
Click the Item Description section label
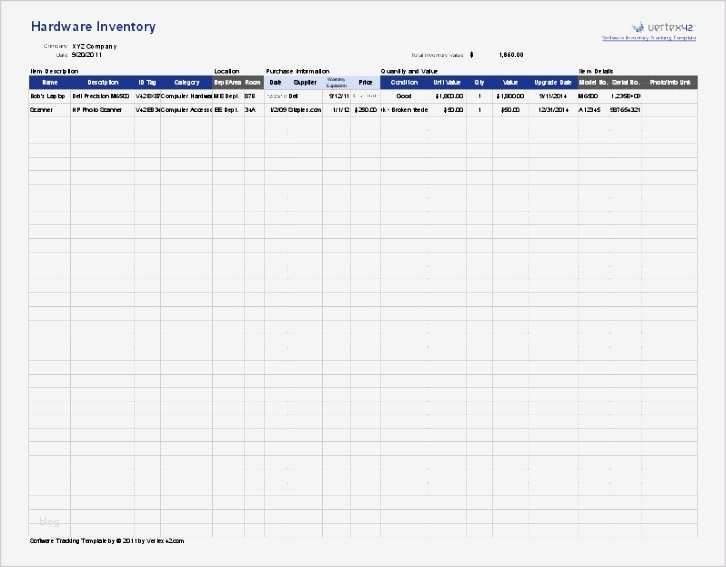point(54,71)
